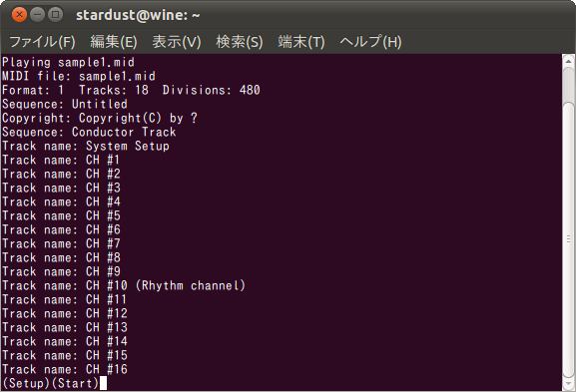Open the 表示(V) menu
Image resolution: width=576 pixels, height=392 pixels.
(177, 42)
